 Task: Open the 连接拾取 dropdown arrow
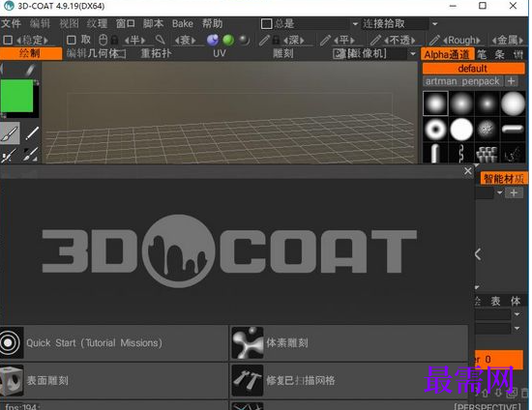click(x=435, y=24)
